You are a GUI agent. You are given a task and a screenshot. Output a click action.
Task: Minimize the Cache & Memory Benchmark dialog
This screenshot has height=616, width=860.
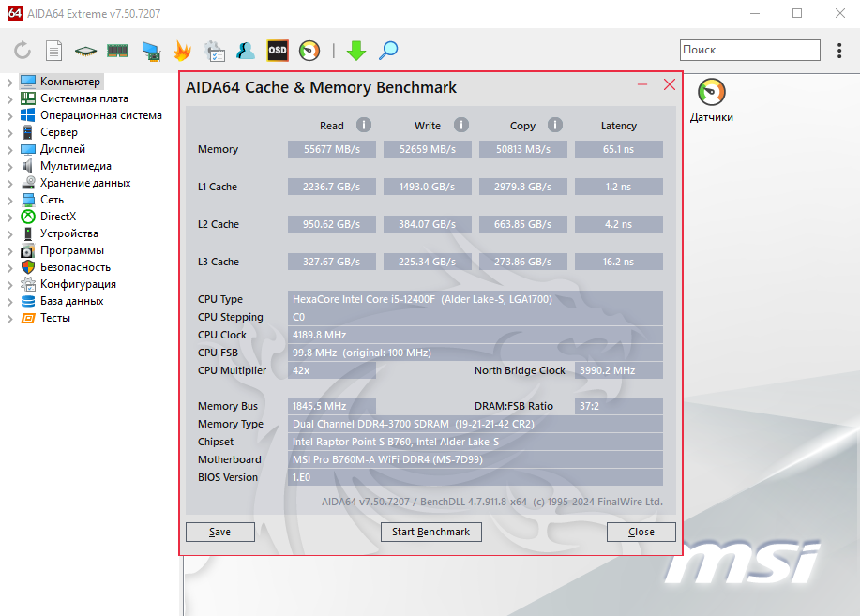click(x=642, y=84)
